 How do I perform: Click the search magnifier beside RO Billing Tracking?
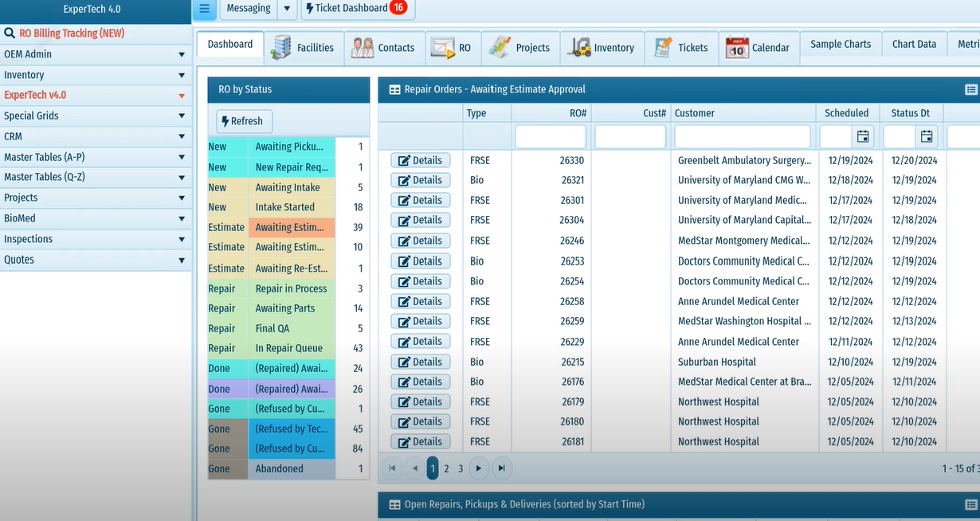coord(10,33)
